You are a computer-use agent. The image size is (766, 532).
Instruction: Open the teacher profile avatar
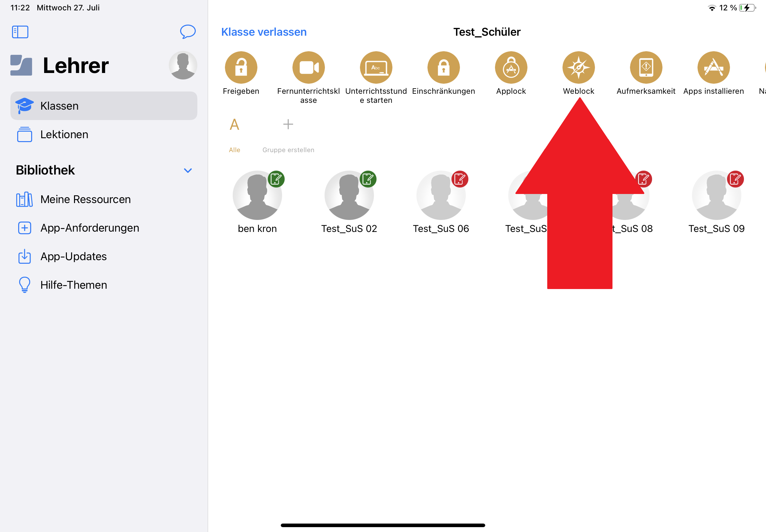pos(183,65)
